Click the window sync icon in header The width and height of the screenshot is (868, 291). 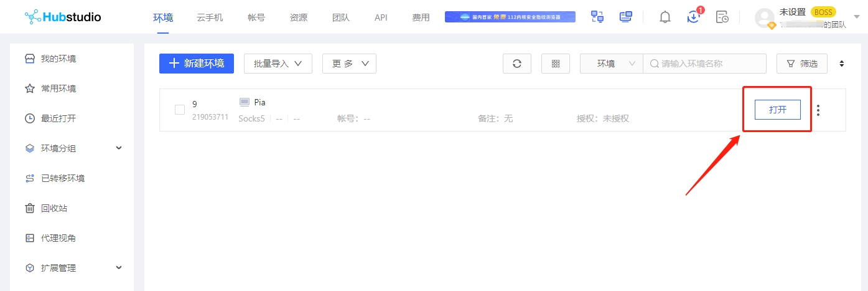(x=597, y=17)
